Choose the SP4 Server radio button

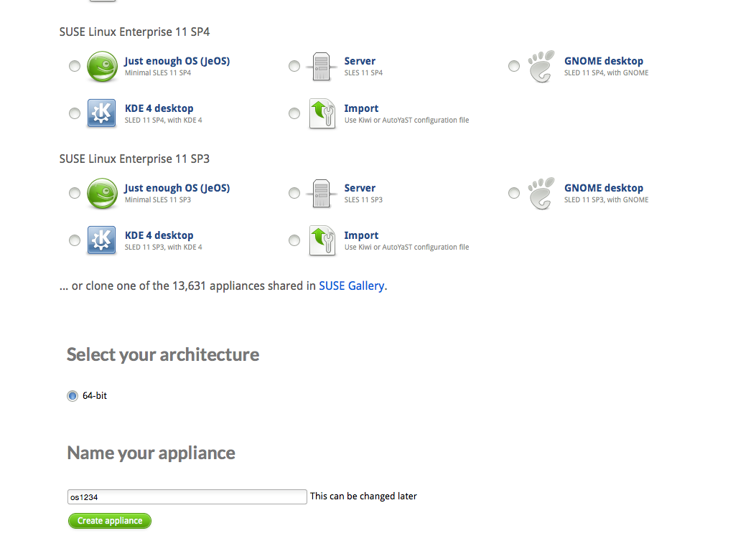[294, 66]
